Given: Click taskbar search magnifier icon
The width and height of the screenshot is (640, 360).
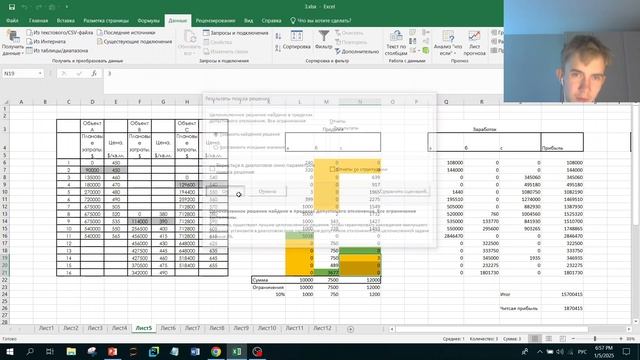Looking at the screenshot, I should [x=30, y=351].
